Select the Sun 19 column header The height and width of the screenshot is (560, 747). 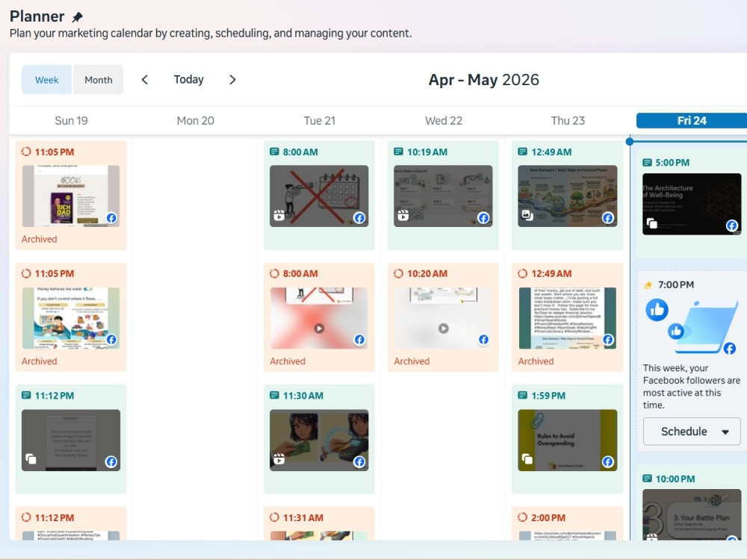[71, 120]
